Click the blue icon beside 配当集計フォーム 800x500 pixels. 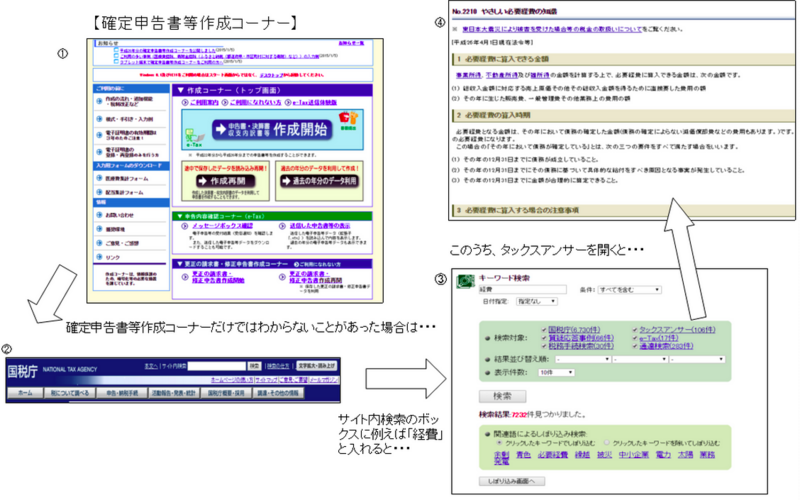[x=99, y=192]
